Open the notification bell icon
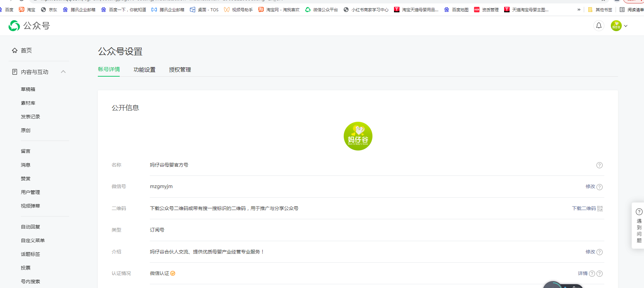This screenshot has height=288, width=644. point(599,26)
